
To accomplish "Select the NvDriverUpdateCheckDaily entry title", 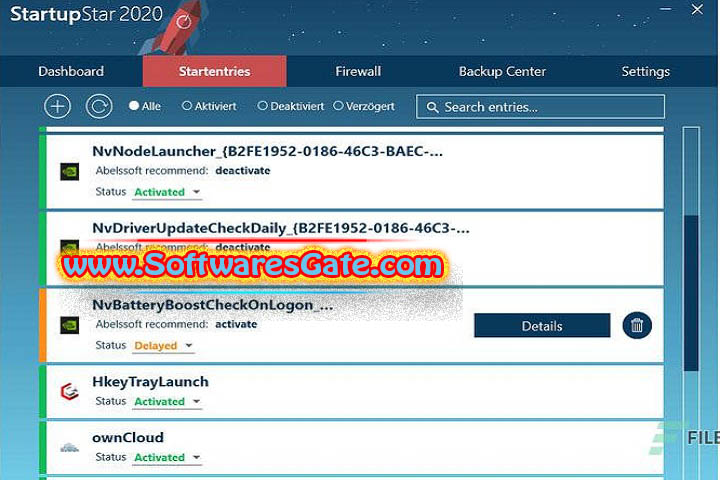I will pos(281,228).
